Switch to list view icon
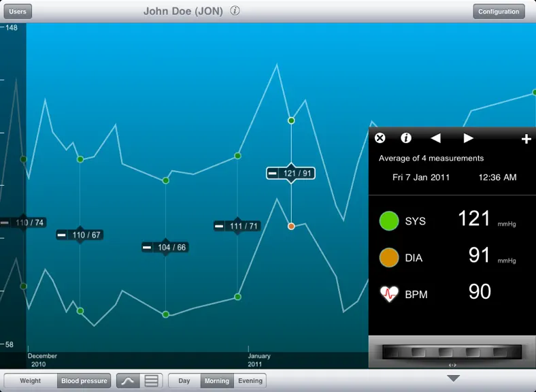Viewport: 536px width, 392px height. pos(151,380)
